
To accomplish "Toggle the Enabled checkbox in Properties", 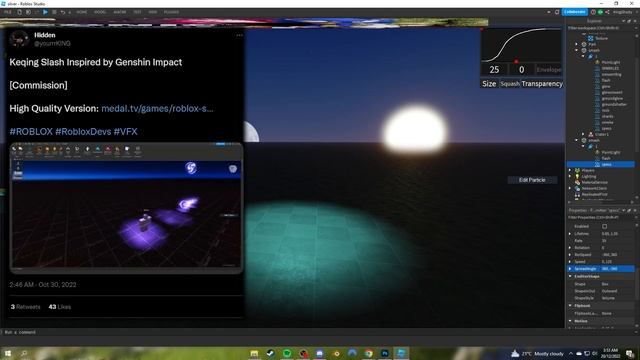I will (604, 226).
